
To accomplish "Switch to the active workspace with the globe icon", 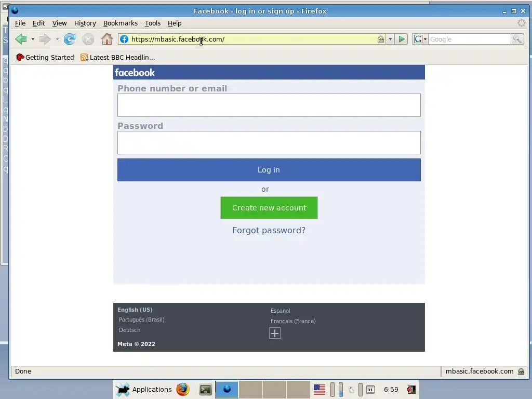I will click(227, 389).
